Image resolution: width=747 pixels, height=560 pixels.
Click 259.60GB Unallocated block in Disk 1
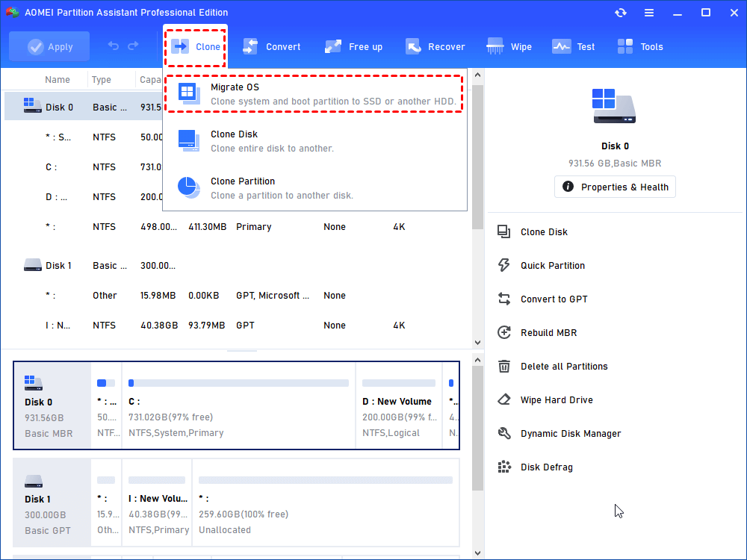point(326,503)
